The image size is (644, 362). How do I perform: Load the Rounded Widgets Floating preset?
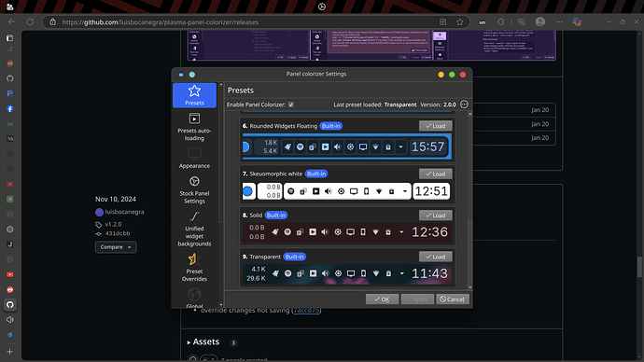pos(435,126)
